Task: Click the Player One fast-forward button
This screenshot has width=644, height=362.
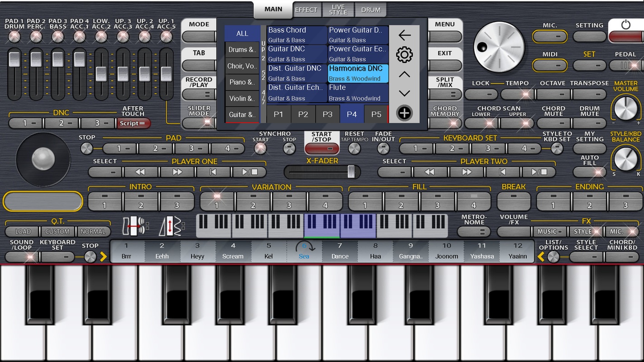Action: (177, 172)
